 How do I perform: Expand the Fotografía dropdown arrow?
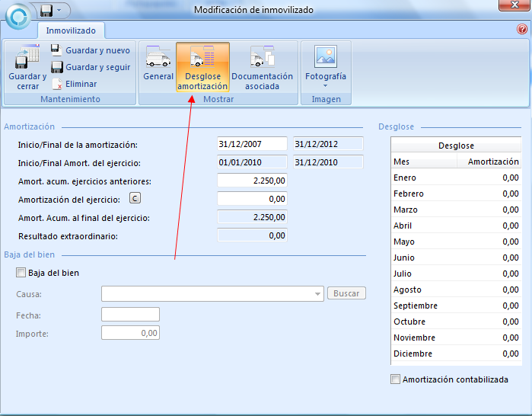[x=326, y=86]
